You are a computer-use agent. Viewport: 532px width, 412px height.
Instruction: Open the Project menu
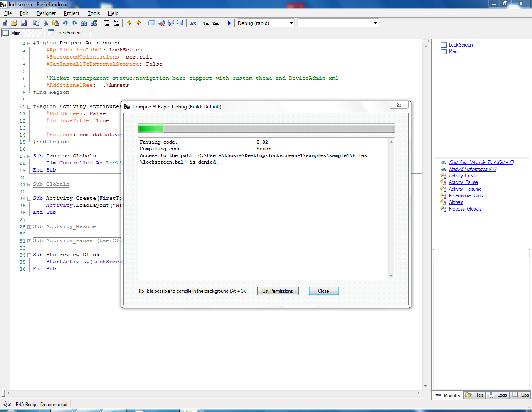71,13
